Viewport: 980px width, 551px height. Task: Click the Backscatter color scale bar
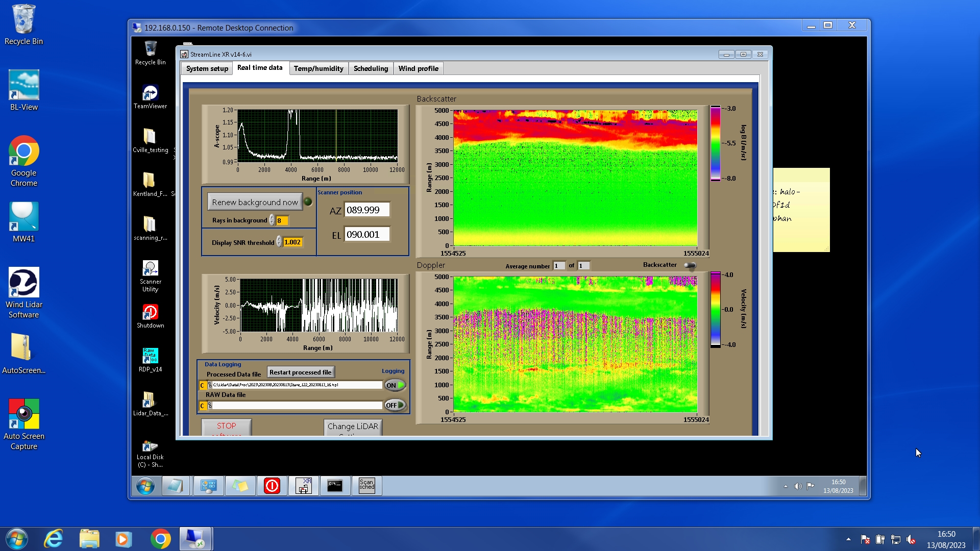tap(715, 143)
